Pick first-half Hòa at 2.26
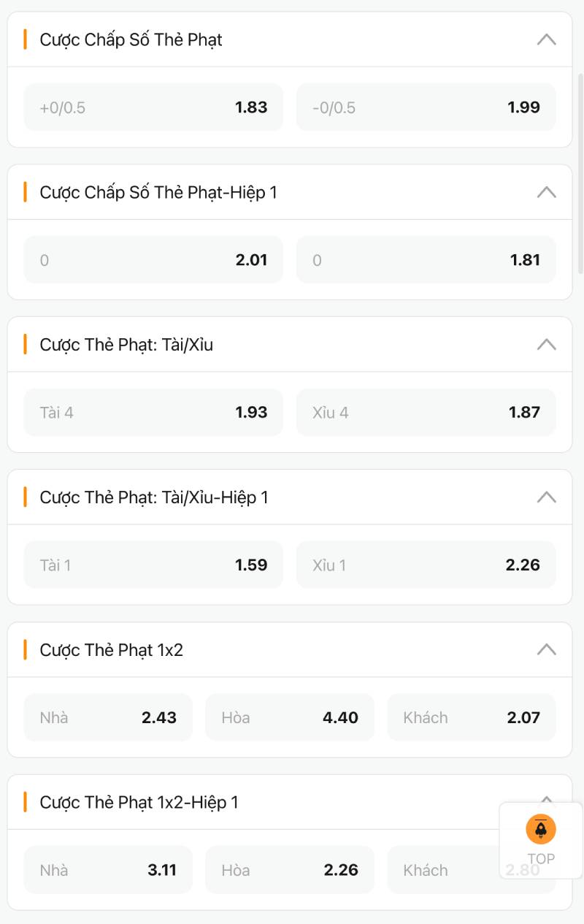The width and height of the screenshot is (584, 924). coord(289,870)
